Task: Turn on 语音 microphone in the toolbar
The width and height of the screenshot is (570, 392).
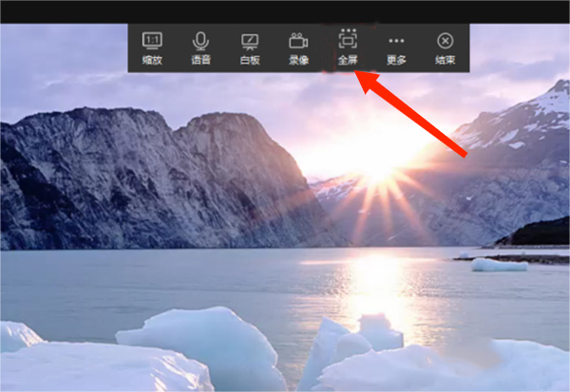Action: tap(200, 48)
